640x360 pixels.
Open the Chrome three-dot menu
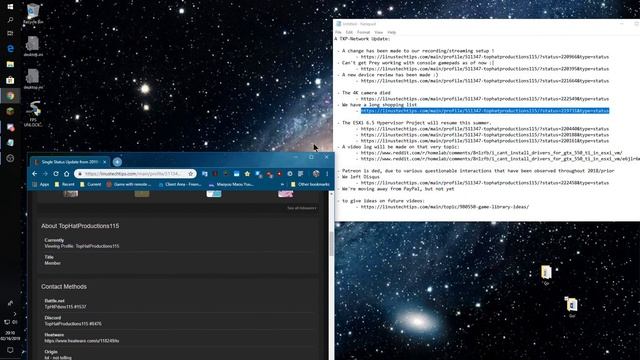327,174
